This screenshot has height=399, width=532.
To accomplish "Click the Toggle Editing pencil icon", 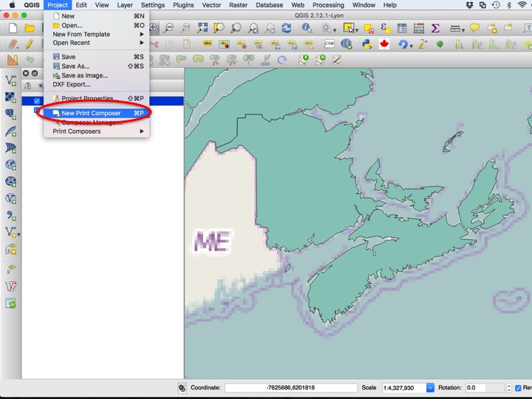I will click(x=30, y=44).
